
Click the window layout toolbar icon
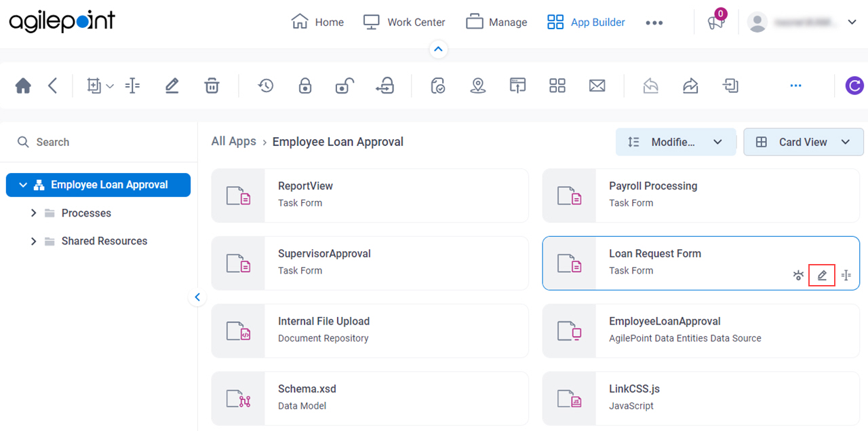pyautogui.click(x=518, y=86)
